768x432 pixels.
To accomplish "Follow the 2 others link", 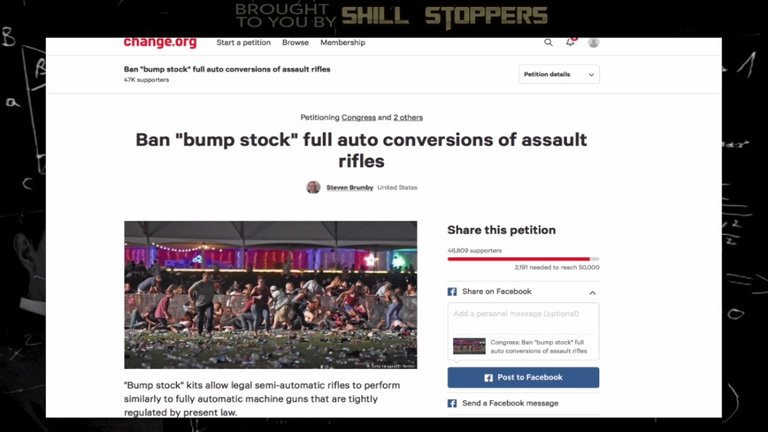I will point(408,118).
